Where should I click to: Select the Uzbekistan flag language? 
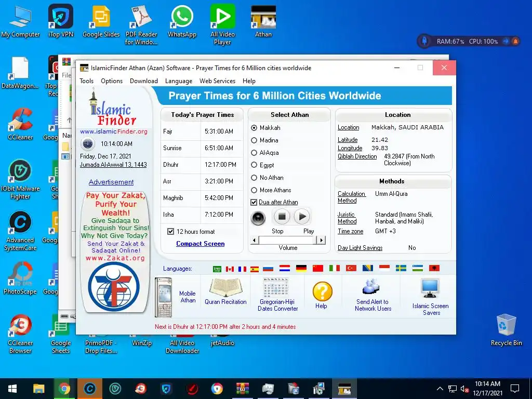click(x=418, y=269)
